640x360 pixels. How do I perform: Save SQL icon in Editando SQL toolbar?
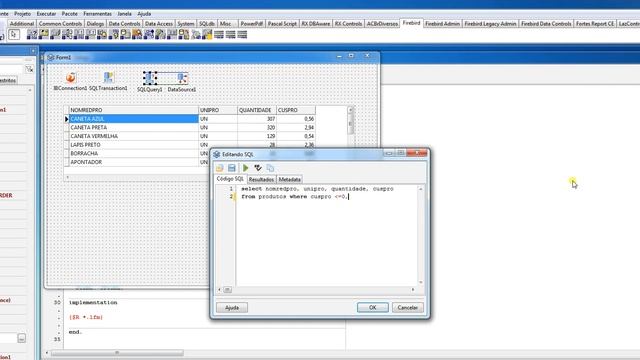[232, 168]
